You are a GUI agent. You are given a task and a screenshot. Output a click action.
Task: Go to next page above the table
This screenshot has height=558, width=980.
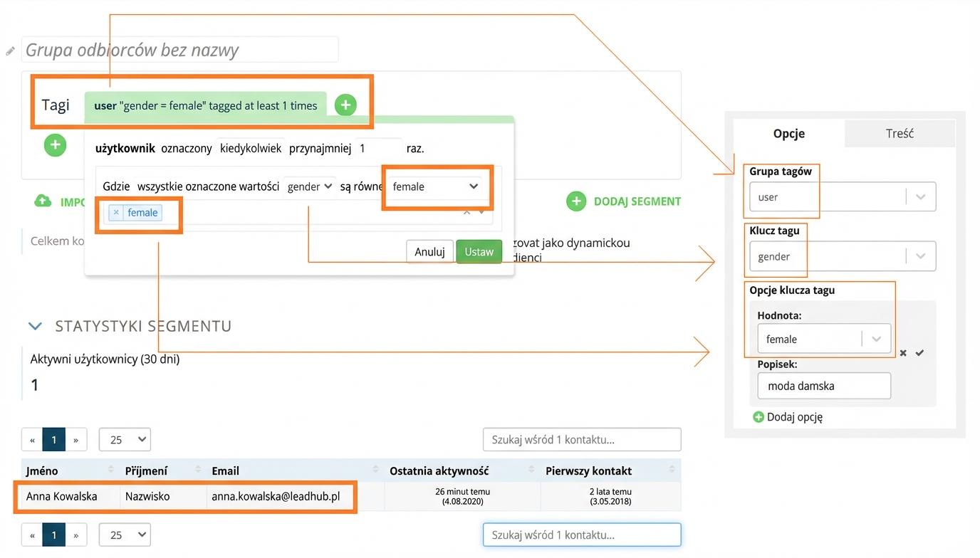(76, 440)
